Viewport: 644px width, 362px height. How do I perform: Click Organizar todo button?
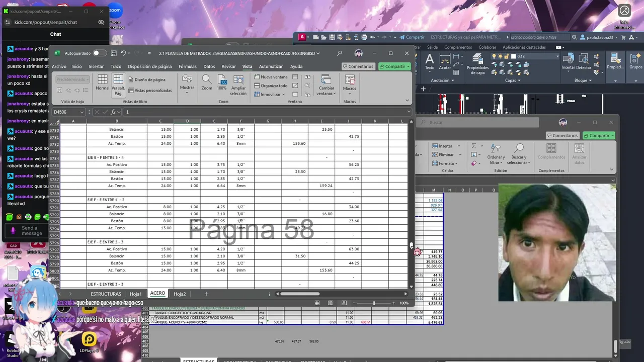tap(271, 85)
